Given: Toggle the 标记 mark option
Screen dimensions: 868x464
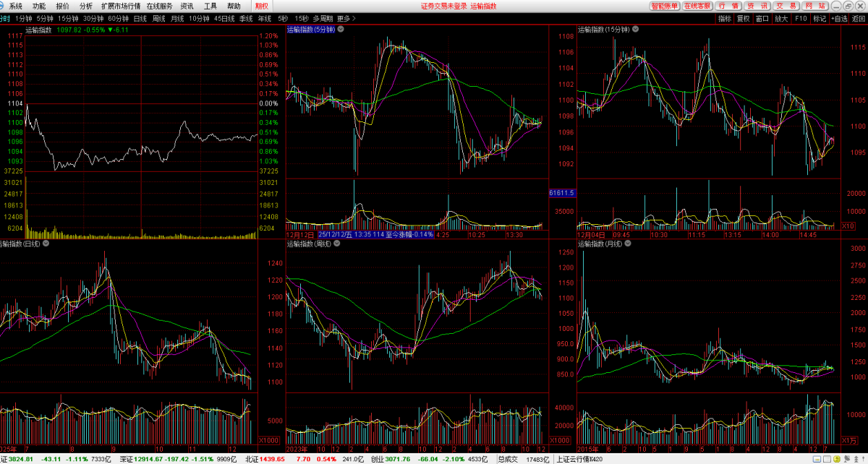Looking at the screenshot, I should tap(820, 18).
